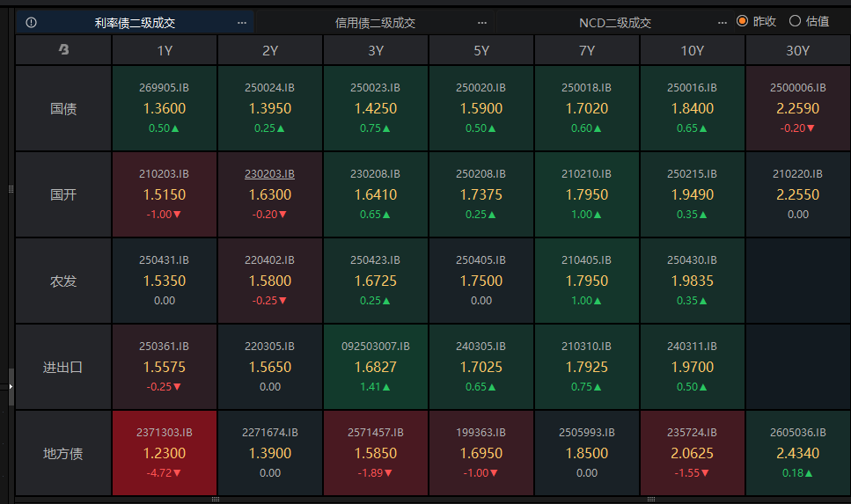The height and width of the screenshot is (504, 851).
Task: Click bond code 250020.IB
Action: pos(481,87)
